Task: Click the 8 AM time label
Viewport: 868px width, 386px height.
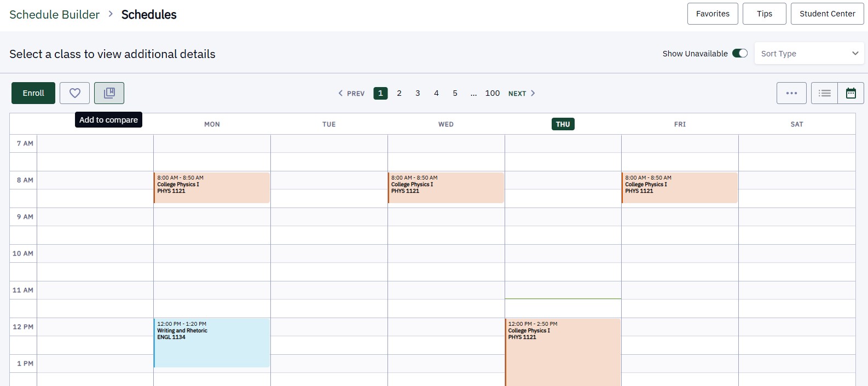Action: click(x=25, y=180)
